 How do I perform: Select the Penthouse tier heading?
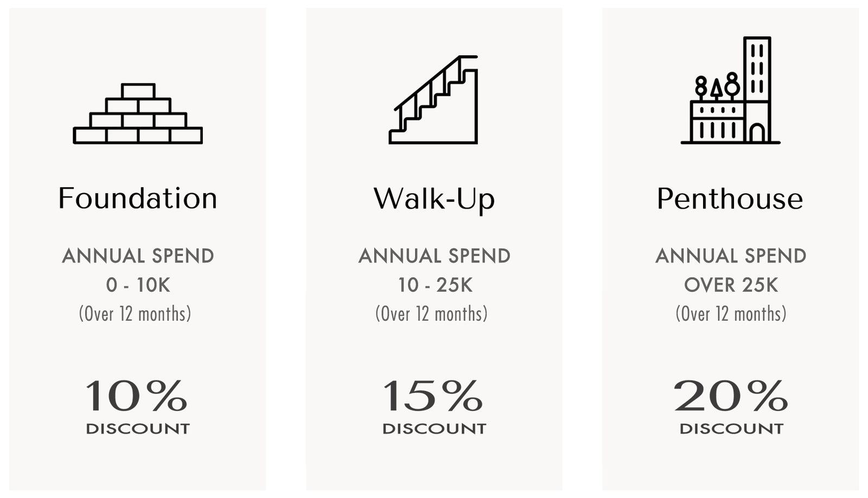pyautogui.click(x=730, y=199)
